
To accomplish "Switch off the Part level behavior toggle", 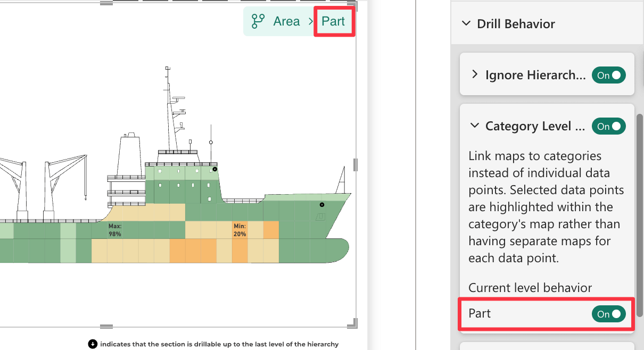I will tap(609, 314).
